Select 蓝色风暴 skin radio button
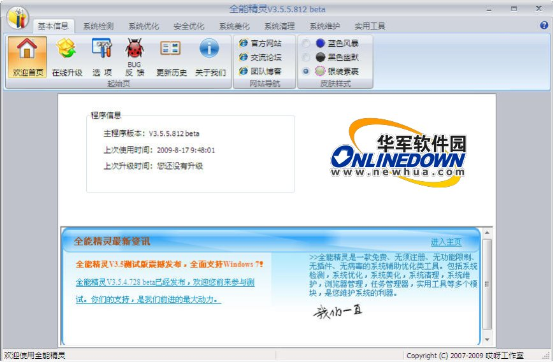The image size is (554, 362). [x=306, y=43]
